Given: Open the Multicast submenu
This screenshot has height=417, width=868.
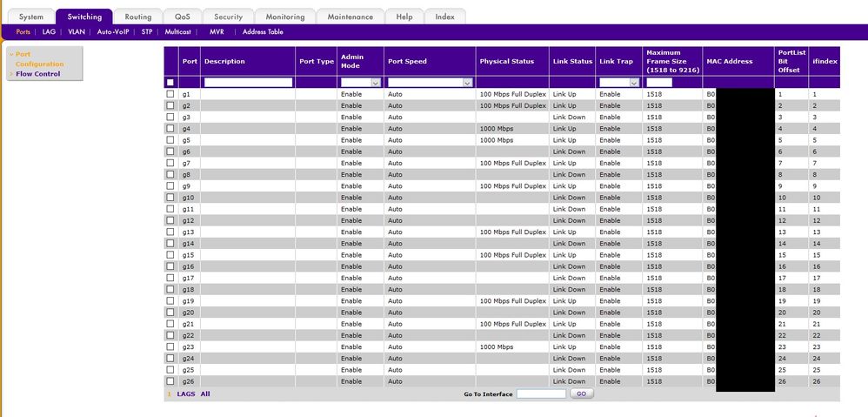Looking at the screenshot, I should click(x=178, y=31).
